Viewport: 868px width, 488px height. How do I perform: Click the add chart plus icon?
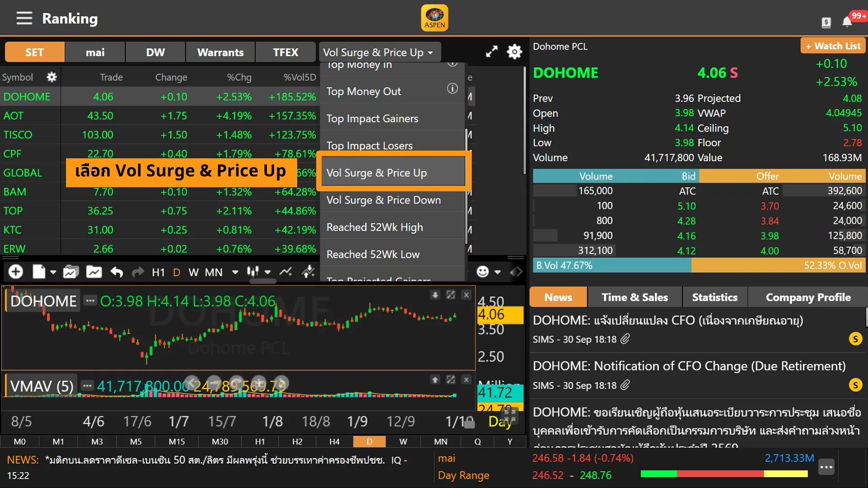16,272
